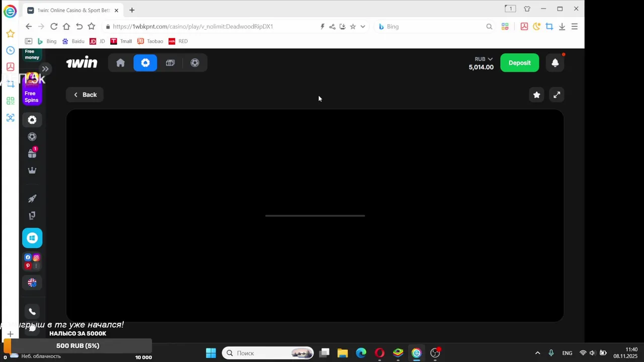
Task: Click the 1win logo
Action: (82, 62)
